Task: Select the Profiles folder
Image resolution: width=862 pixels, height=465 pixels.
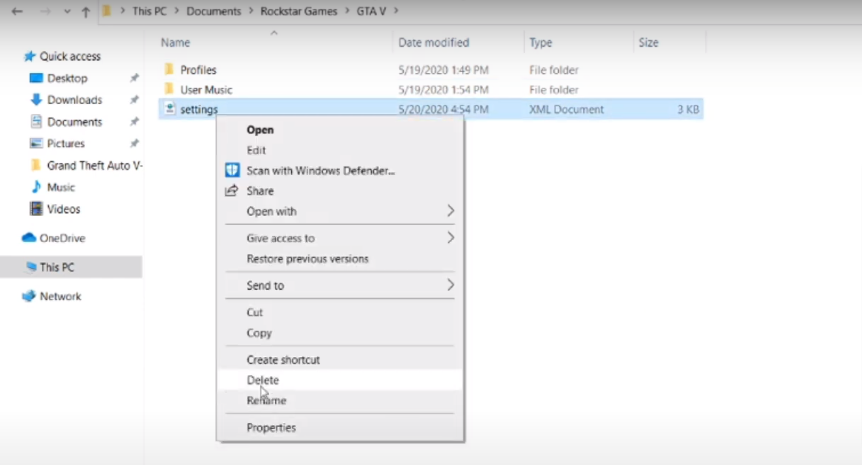Action: point(198,70)
